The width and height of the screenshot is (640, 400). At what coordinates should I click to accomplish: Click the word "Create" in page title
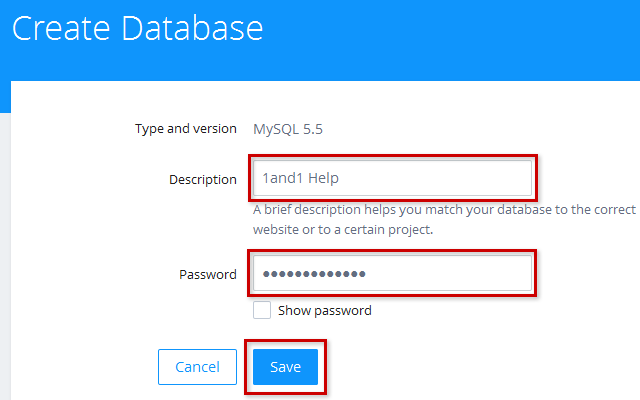tap(61, 28)
